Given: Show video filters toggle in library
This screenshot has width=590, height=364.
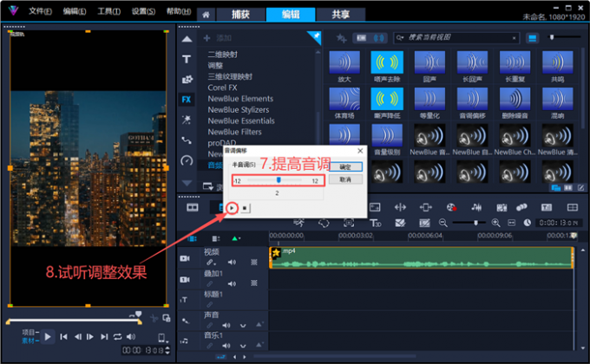Looking at the screenshot, I should [x=361, y=38].
